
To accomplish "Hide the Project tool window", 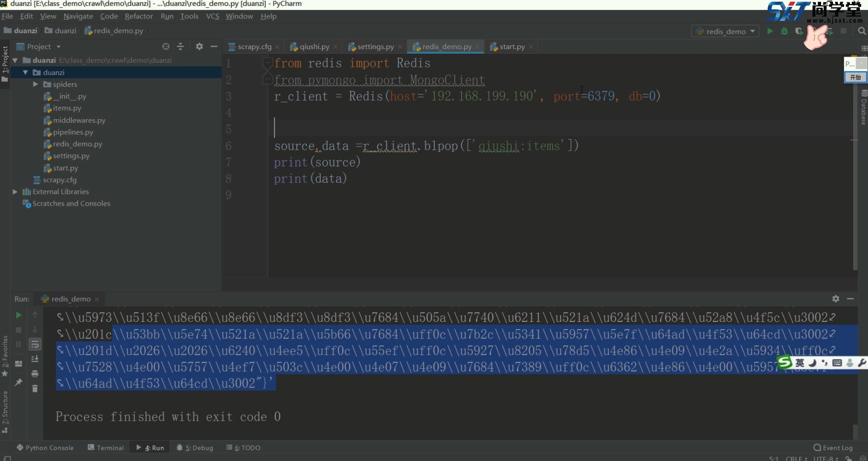I will (214, 47).
